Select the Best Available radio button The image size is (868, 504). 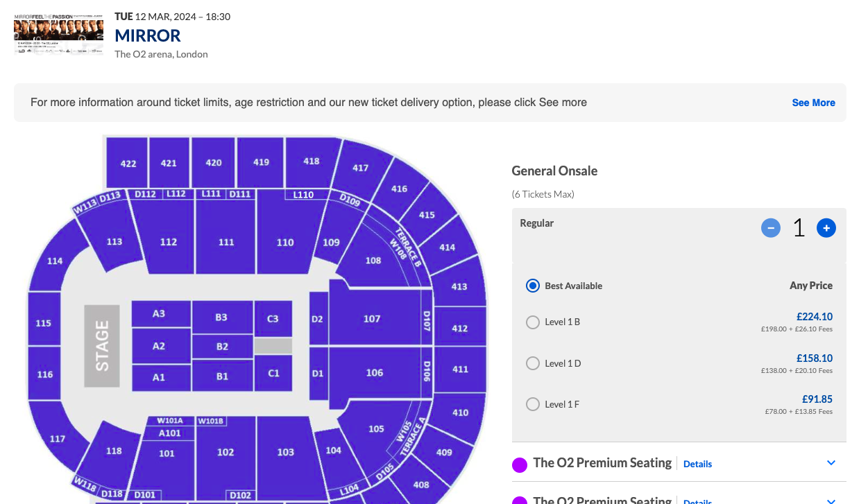[x=533, y=286]
